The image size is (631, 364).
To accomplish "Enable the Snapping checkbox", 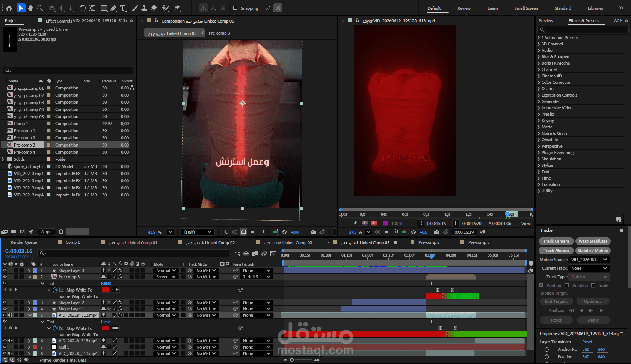I will point(235,8).
